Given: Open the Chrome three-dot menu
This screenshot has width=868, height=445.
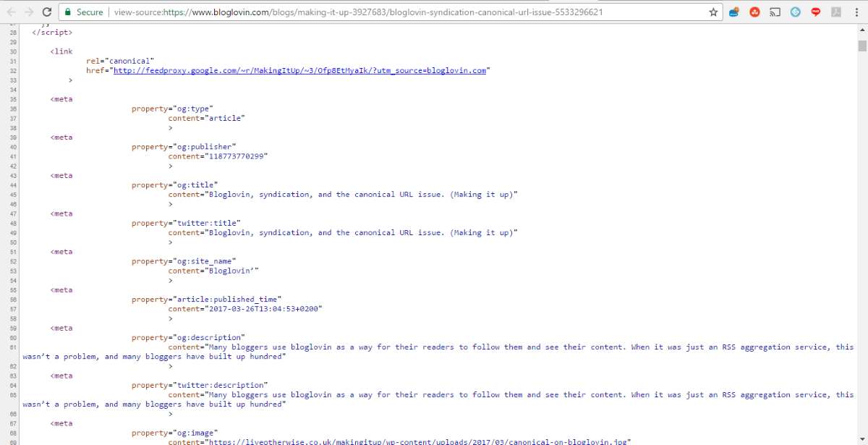Looking at the screenshot, I should [x=856, y=12].
